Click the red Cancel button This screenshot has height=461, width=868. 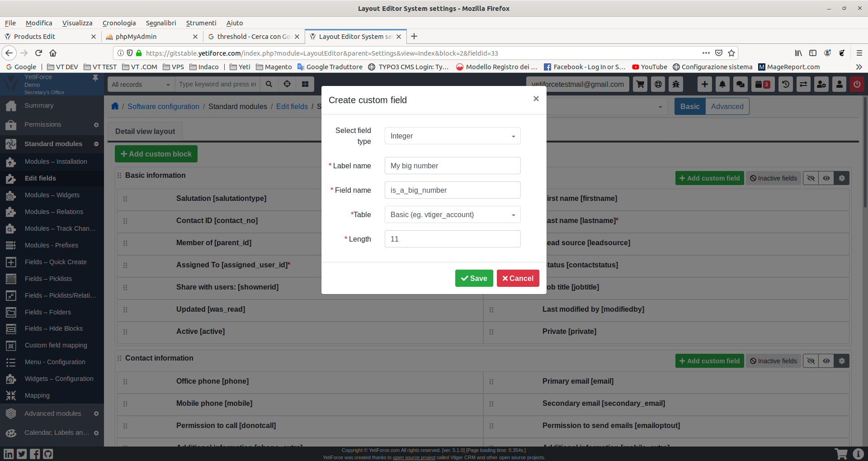tap(518, 278)
